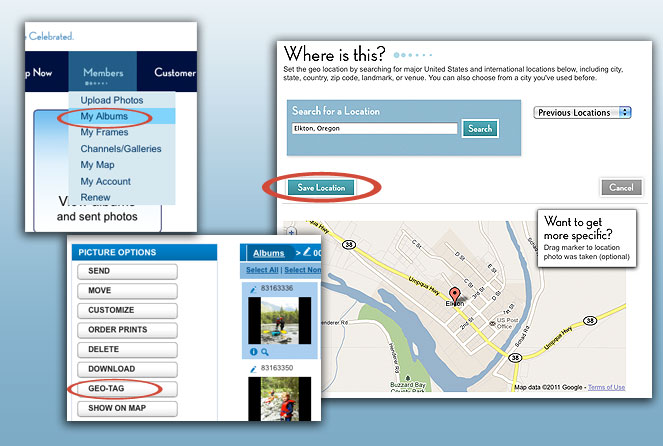Click the MOVE picture option button
This screenshot has height=446, width=663.
127,290
